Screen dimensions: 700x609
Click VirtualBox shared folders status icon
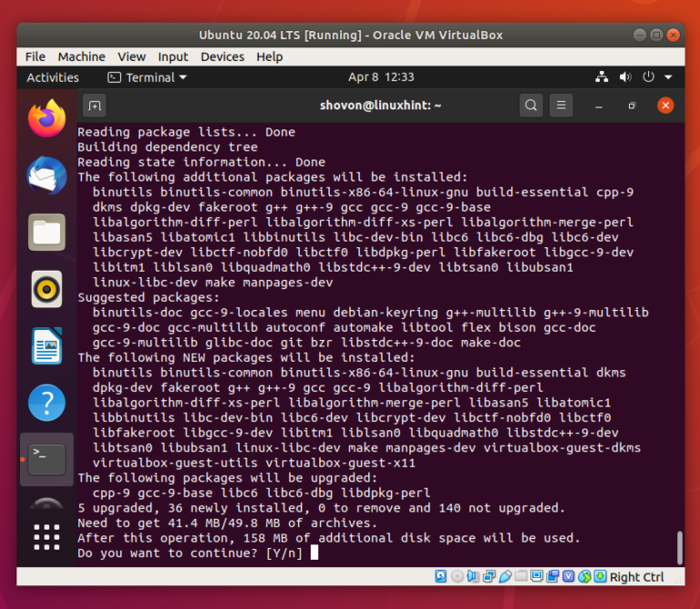pyautogui.click(x=520, y=576)
